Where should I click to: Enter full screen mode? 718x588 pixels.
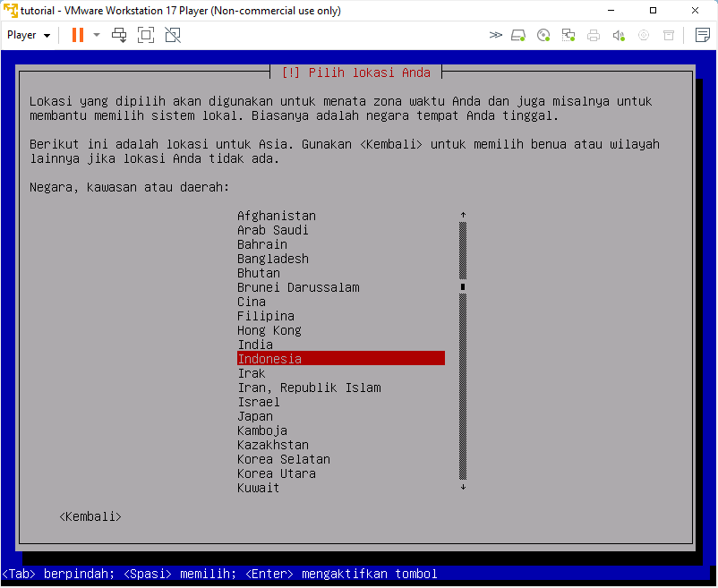pos(146,35)
